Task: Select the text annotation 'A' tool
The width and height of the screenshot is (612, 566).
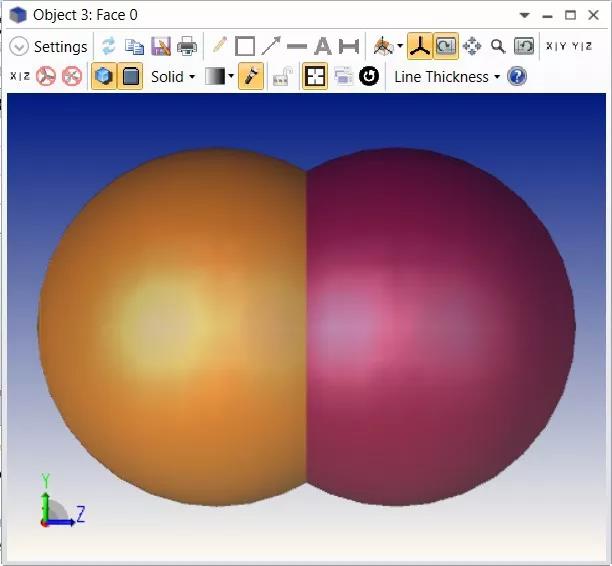Action: coord(323,46)
